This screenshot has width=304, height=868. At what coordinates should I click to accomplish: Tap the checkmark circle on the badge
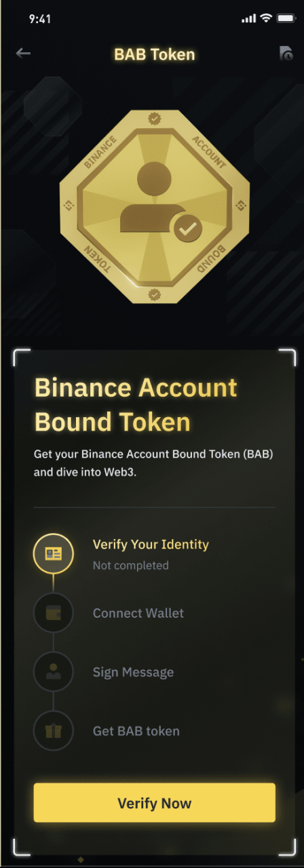click(188, 229)
